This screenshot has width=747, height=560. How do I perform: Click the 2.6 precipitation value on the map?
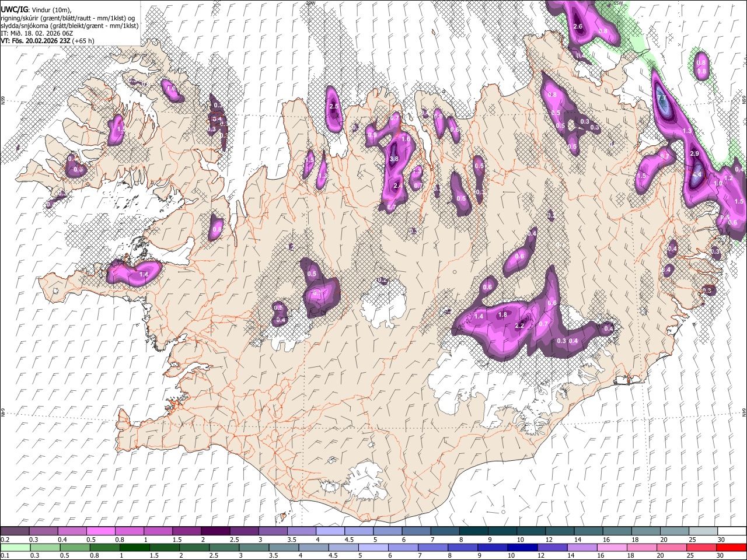pos(578,27)
